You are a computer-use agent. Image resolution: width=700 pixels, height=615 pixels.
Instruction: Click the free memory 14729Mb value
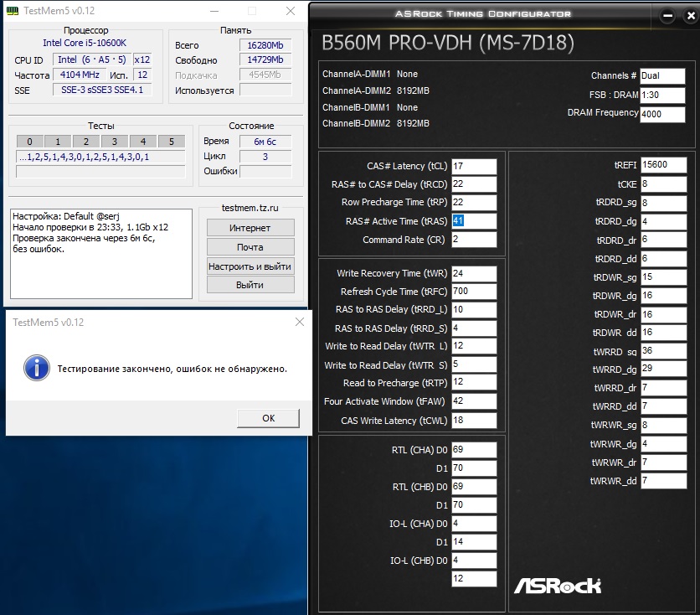[265, 59]
